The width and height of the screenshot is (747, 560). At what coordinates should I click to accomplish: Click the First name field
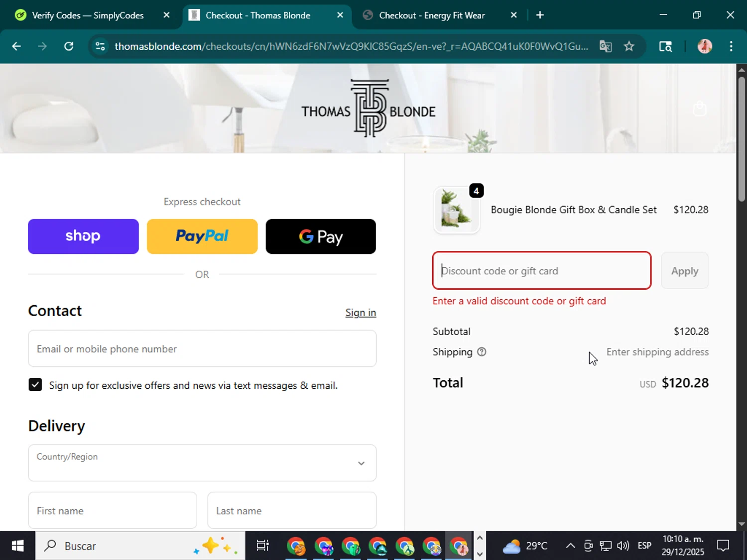[113, 510]
